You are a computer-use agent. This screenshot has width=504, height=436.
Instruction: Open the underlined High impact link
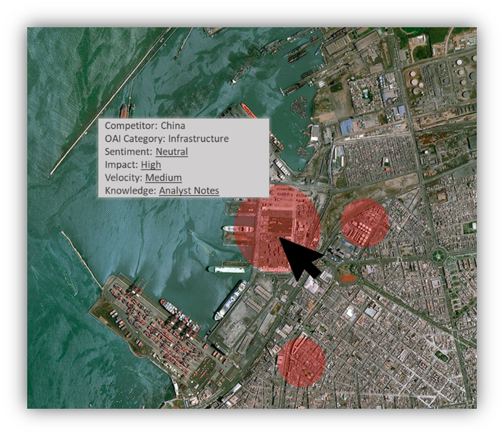[x=151, y=165]
